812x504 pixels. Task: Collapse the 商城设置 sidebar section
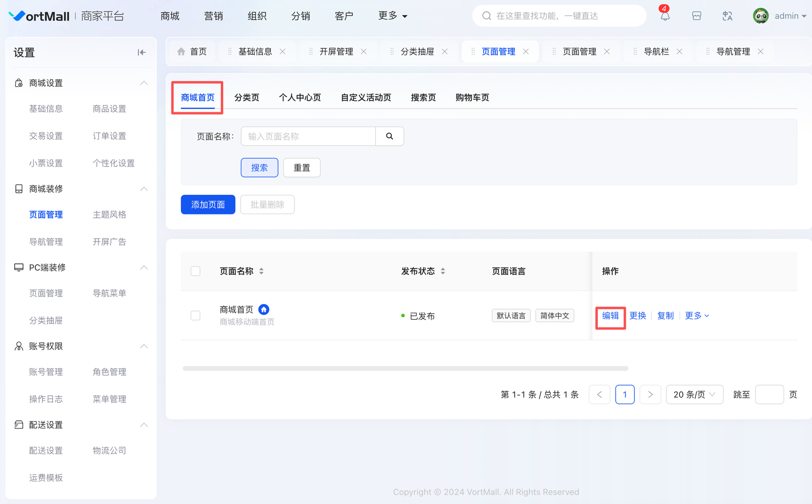[x=144, y=83]
